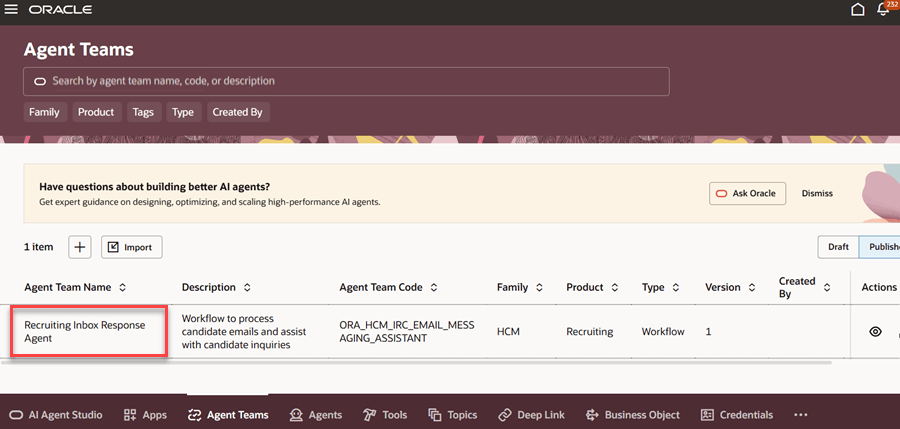Open the Family filter
The height and width of the screenshot is (429, 900).
(45, 112)
